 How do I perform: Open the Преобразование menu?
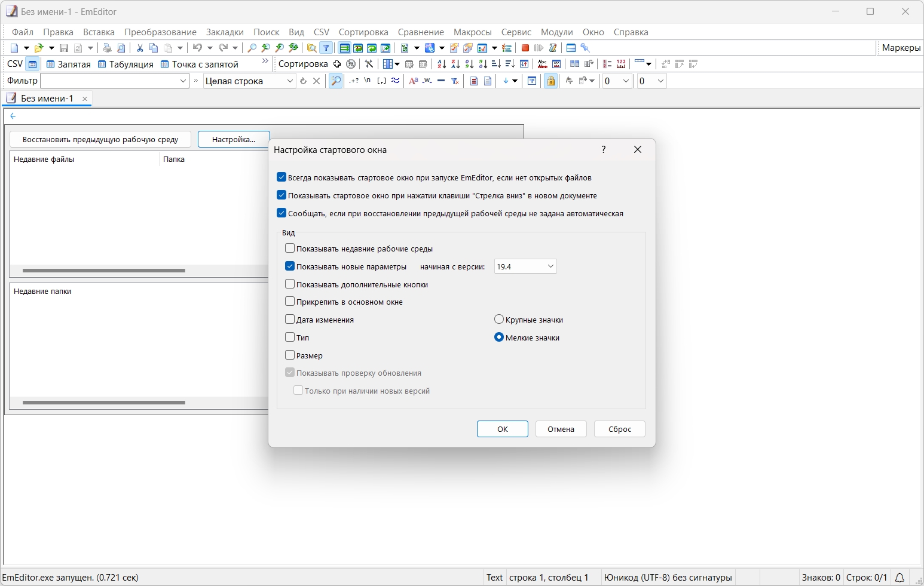[160, 32]
